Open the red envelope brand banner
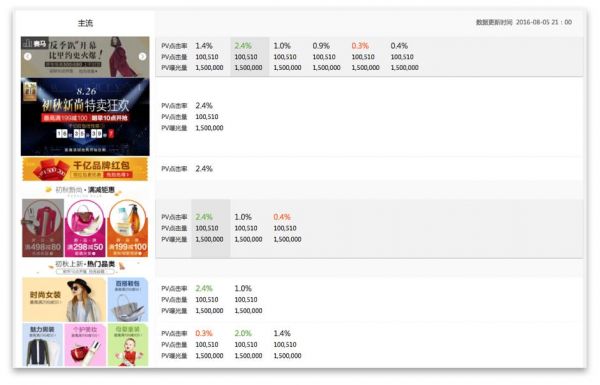This screenshot has width=600, height=385. (85, 169)
